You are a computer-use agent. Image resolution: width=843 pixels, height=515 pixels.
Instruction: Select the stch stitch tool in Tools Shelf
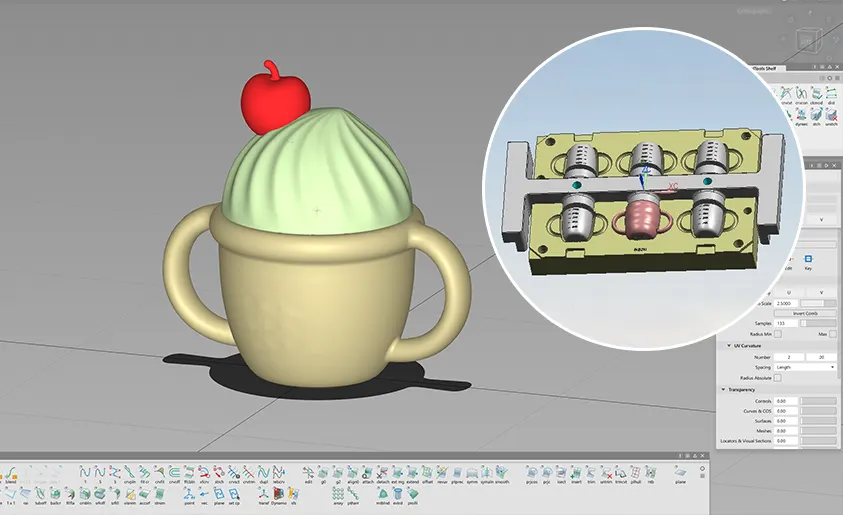point(817,117)
